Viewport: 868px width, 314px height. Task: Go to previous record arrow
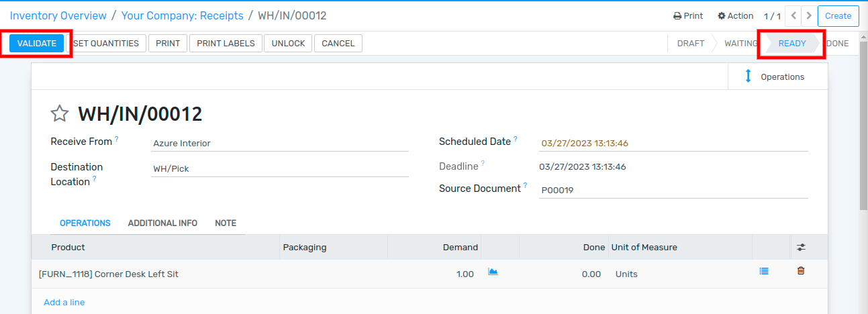793,15
